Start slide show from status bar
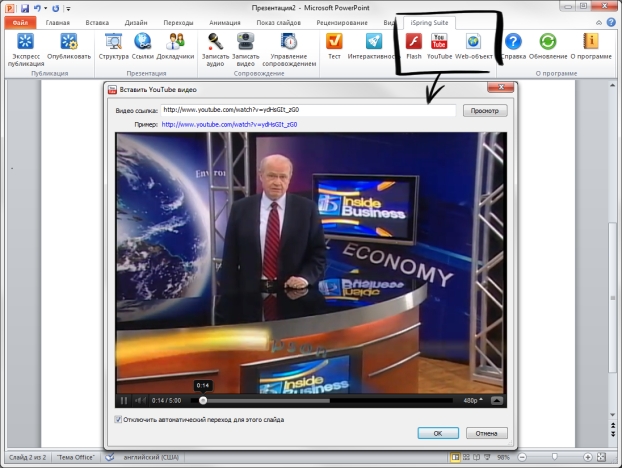Image resolution: width=622 pixels, height=468 pixels. click(x=487, y=457)
